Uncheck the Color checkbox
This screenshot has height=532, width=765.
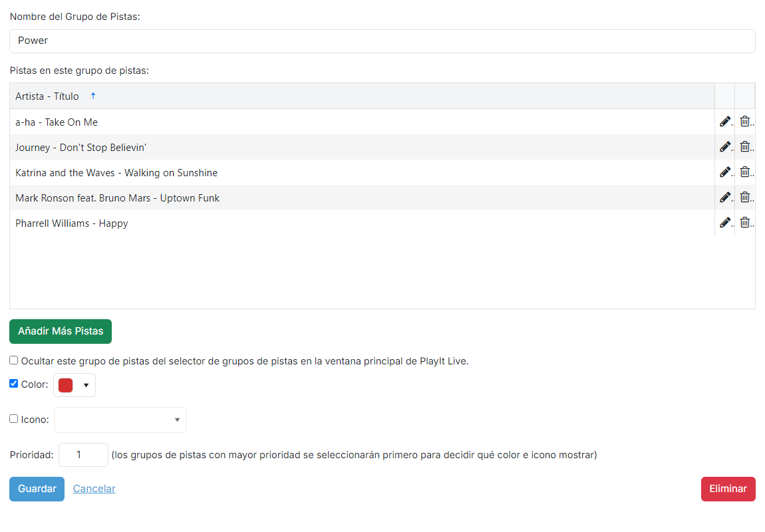click(x=14, y=384)
